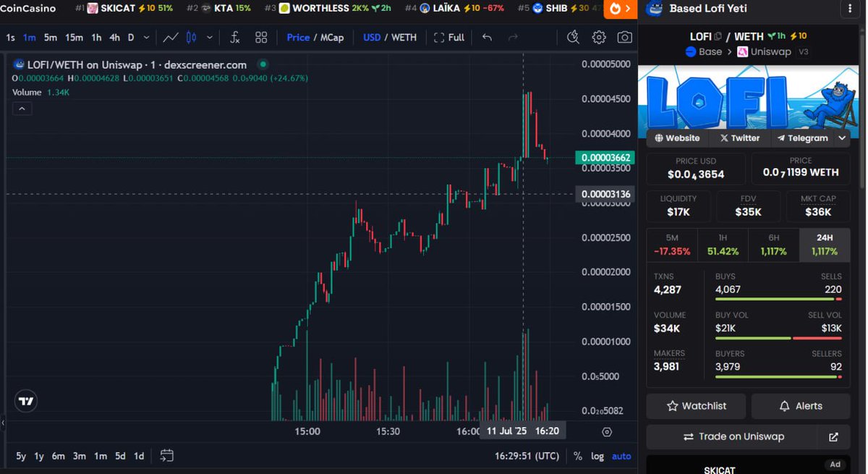Viewport: 868px width, 474px height.
Task: Click the fire trending arrow button
Action: [621, 9]
